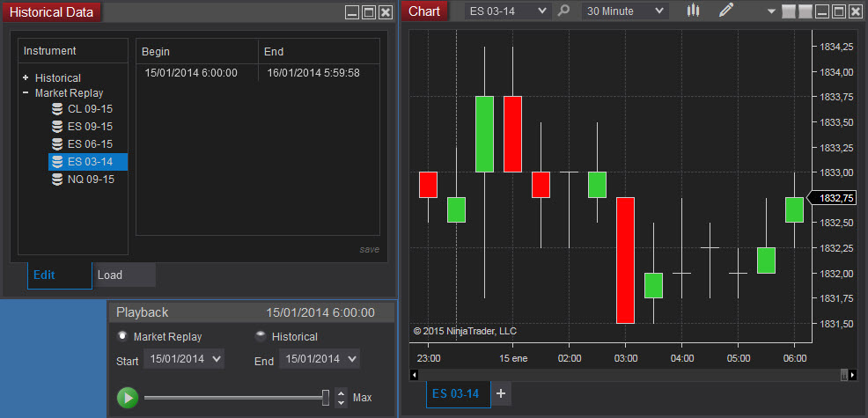Viewport: 868px width, 418px height.
Task: Select the Historical radio button in Playback
Action: pos(261,336)
